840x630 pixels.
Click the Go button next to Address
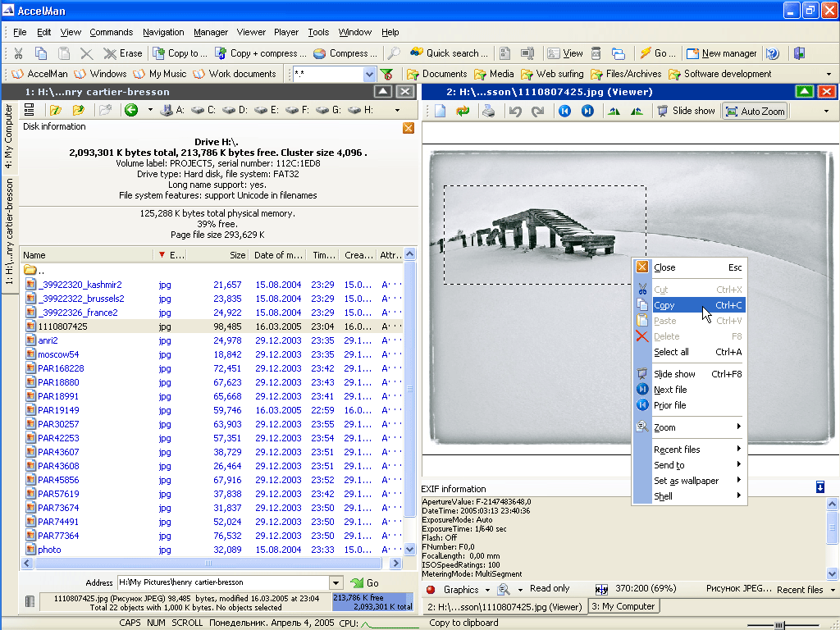click(364, 582)
